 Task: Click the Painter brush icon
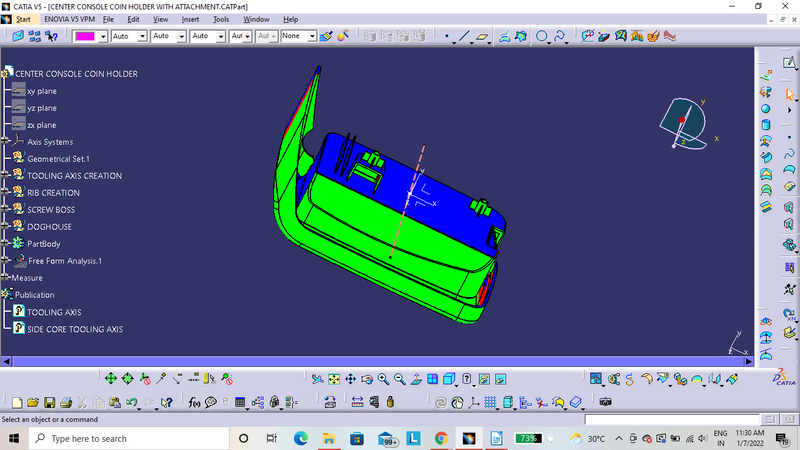pos(326,36)
